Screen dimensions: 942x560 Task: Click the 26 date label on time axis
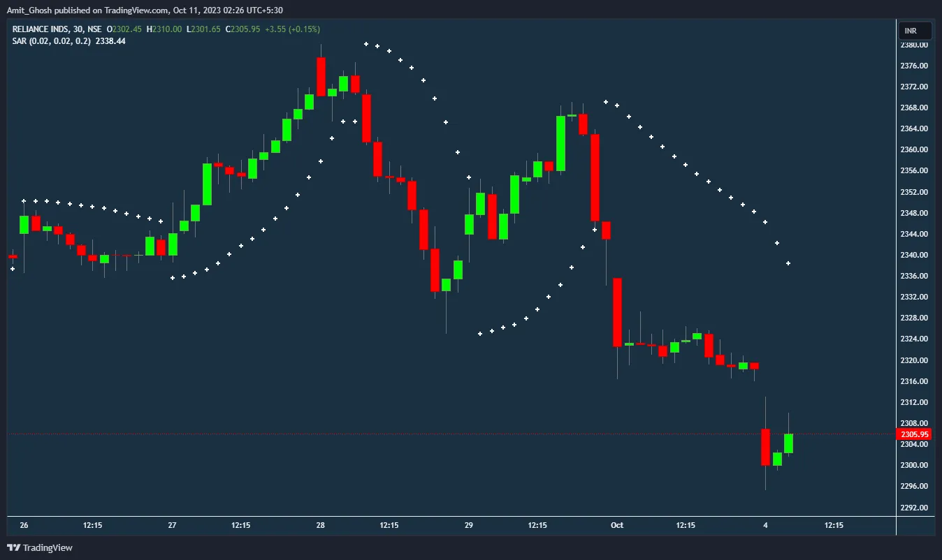click(24, 525)
